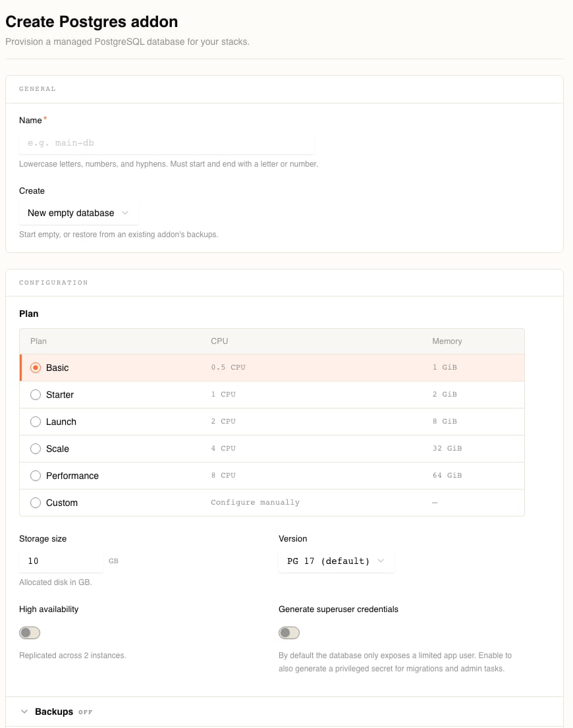Pick the Scale plan radio button
The image size is (573, 728).
(x=36, y=449)
